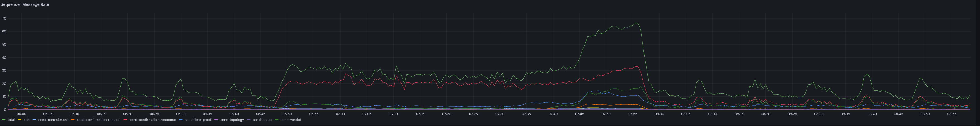This screenshot has width=980, height=126.
Task: Click the red send-confirmation-response color swatch
Action: (125, 120)
